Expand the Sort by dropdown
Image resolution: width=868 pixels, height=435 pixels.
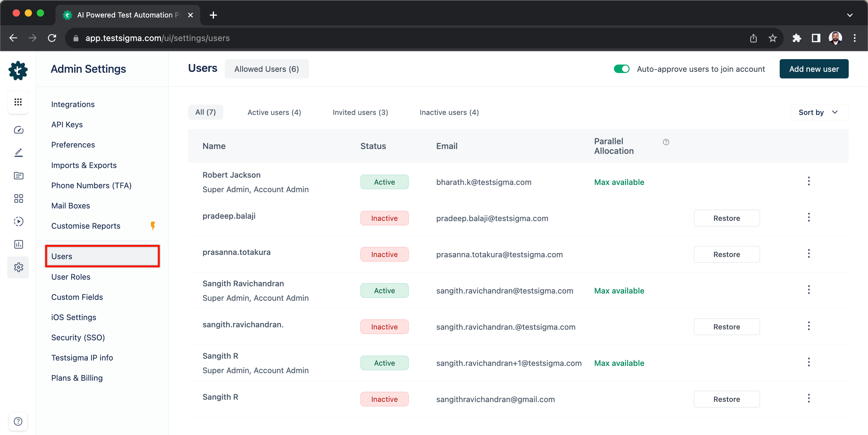[x=819, y=112]
